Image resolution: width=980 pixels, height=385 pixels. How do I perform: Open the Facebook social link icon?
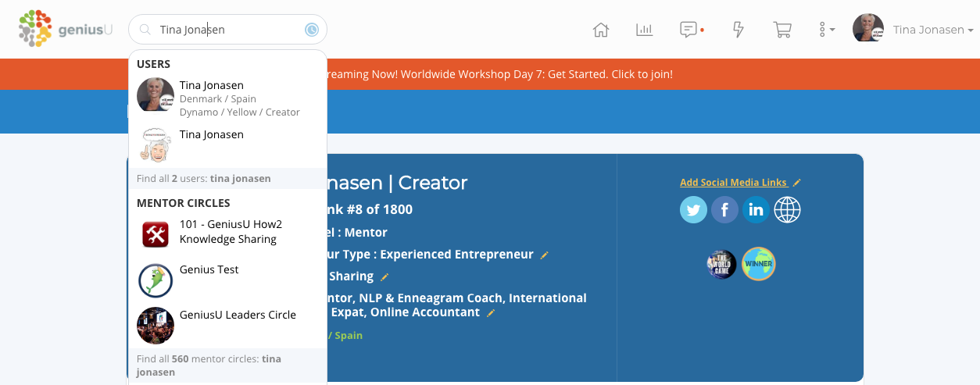(724, 210)
